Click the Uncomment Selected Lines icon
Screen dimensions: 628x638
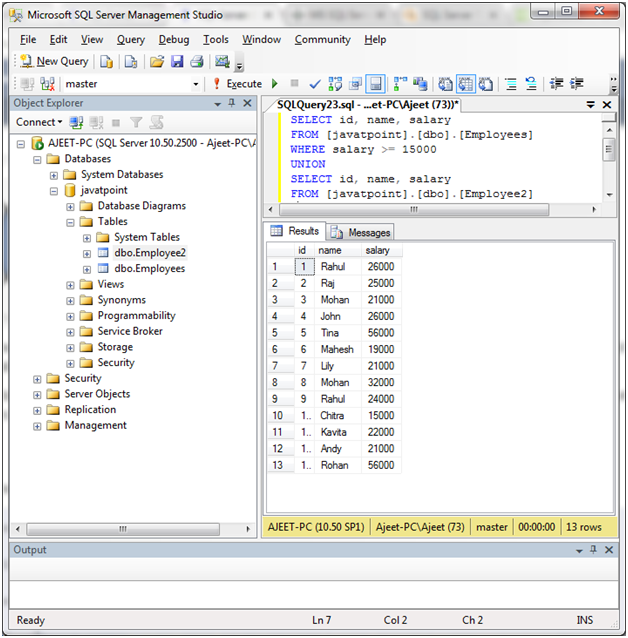tap(531, 84)
